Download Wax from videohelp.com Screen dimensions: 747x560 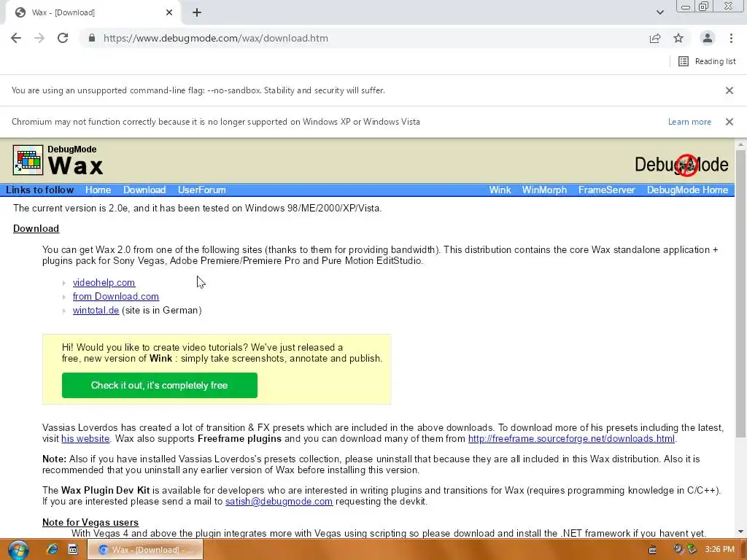104,282
